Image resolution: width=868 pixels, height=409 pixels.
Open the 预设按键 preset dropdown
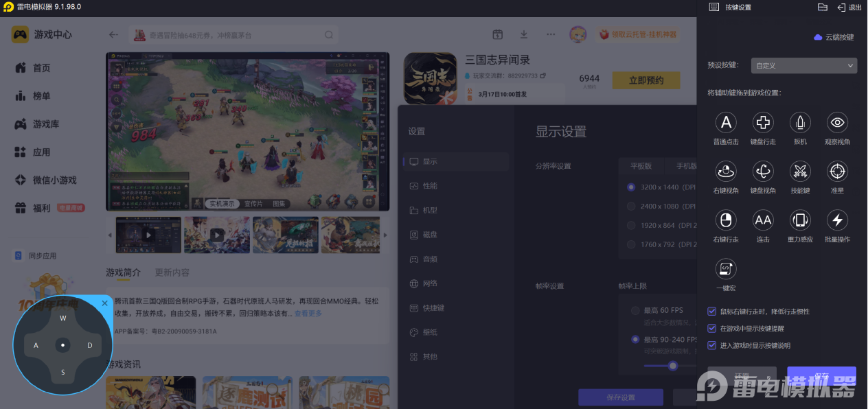(803, 65)
